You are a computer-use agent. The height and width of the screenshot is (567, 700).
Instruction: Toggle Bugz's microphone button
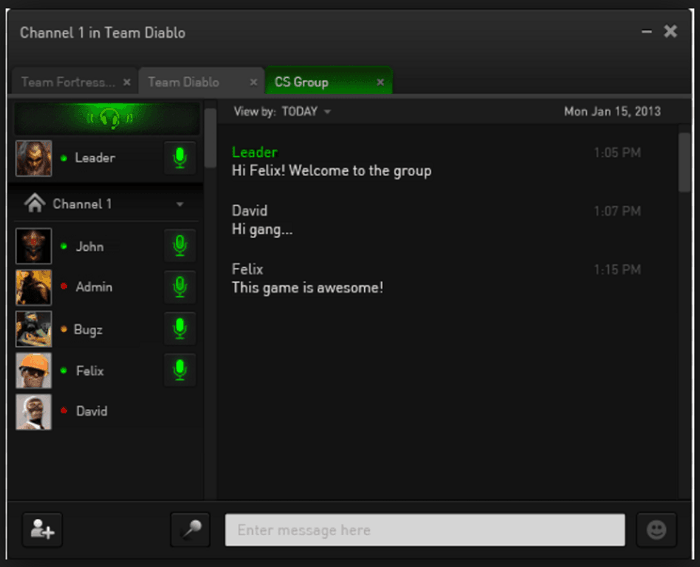(180, 329)
